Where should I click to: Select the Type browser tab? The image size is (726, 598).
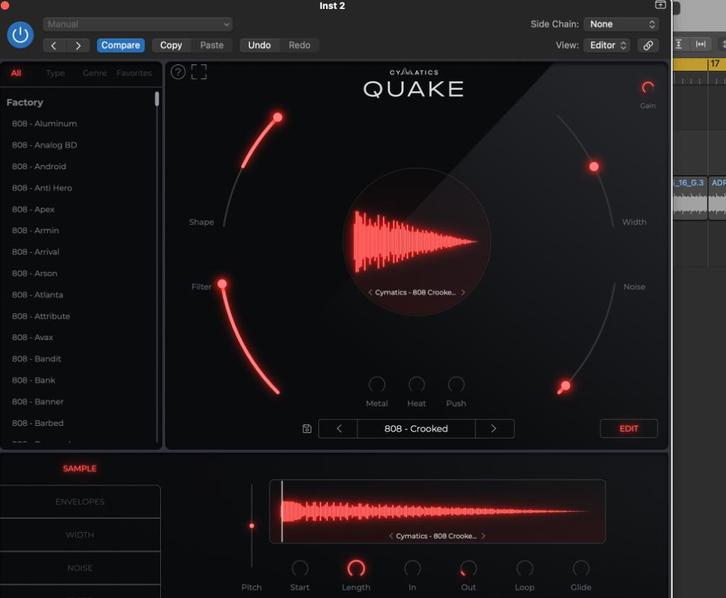point(55,73)
